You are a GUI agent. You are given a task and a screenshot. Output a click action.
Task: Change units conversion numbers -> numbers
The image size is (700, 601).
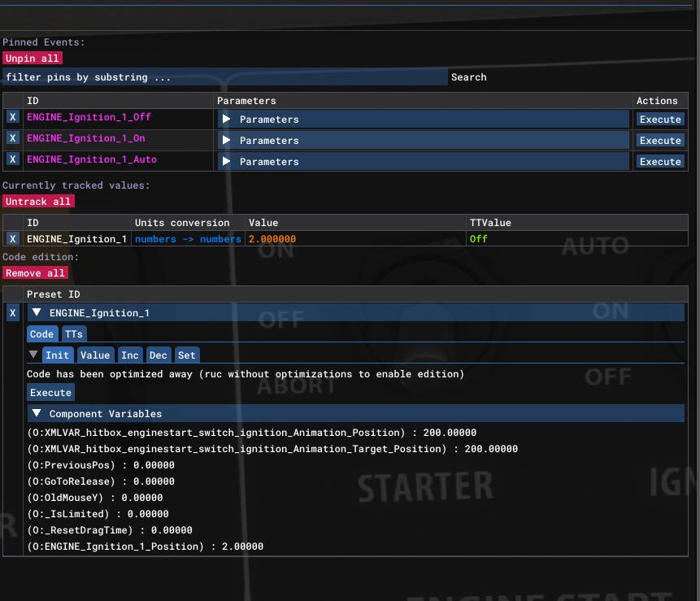point(188,239)
